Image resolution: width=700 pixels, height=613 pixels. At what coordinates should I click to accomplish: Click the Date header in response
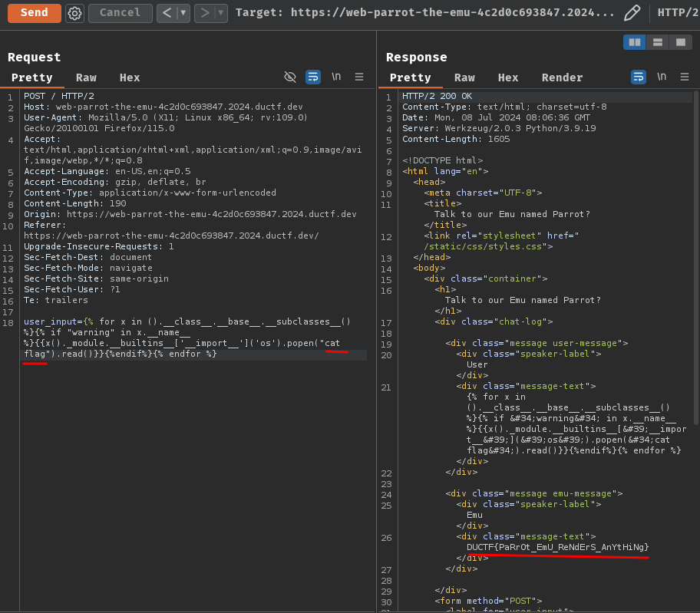(x=496, y=117)
